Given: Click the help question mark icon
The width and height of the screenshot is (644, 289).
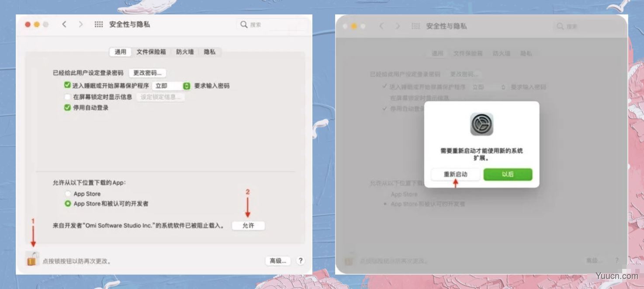Looking at the screenshot, I should (300, 261).
